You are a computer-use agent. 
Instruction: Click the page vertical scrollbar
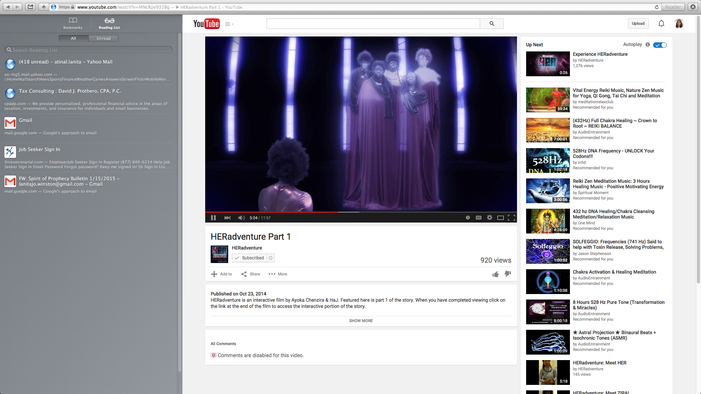698,151
